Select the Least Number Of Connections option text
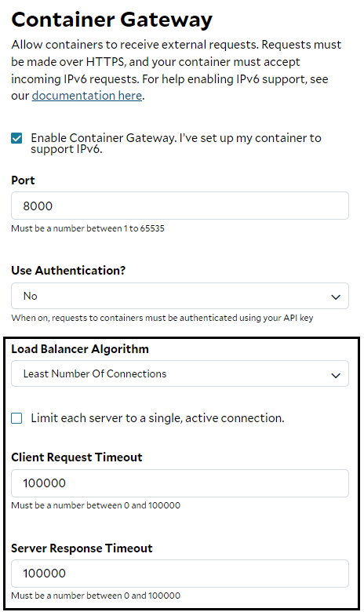364x612 pixels. coord(95,374)
